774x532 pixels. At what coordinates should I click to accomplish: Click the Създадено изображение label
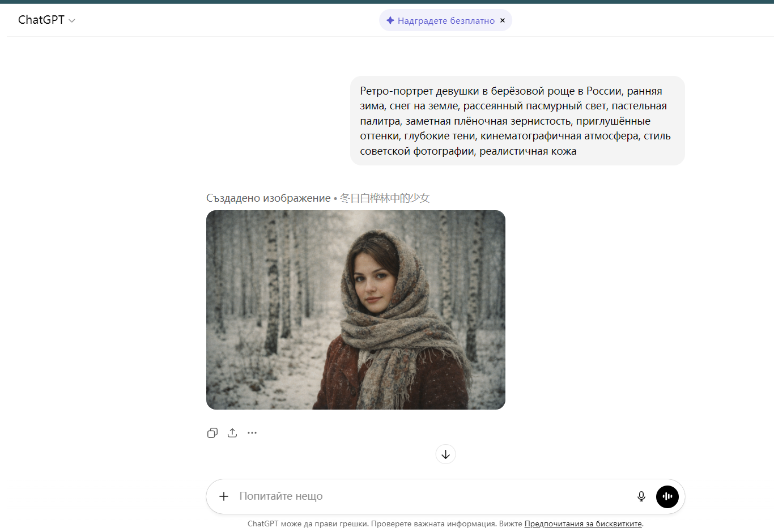268,198
